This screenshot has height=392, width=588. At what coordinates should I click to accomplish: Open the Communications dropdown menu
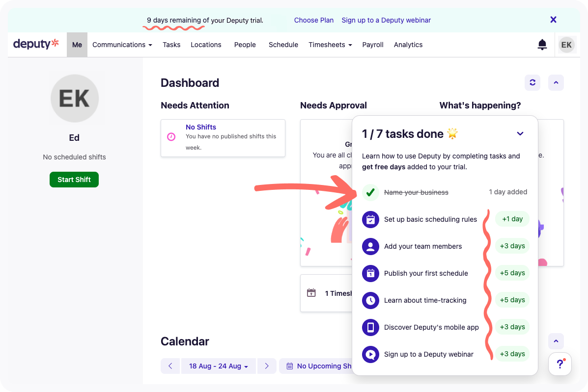point(122,45)
